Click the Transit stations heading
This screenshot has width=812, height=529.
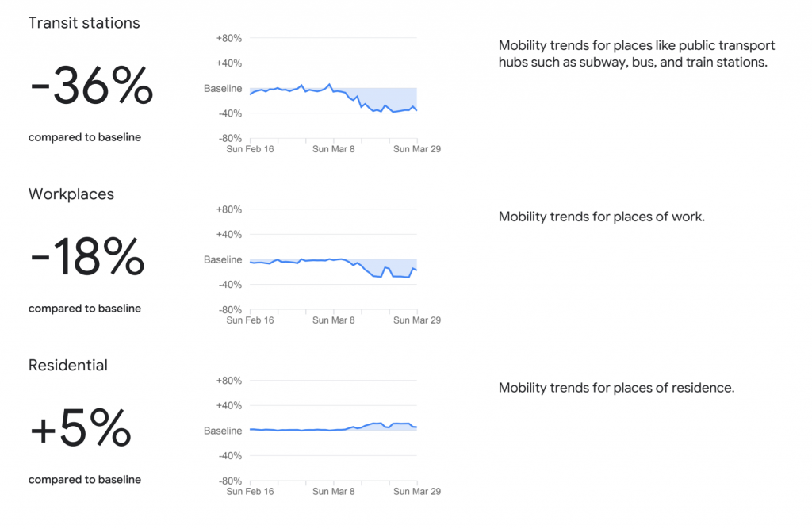pyautogui.click(x=84, y=23)
